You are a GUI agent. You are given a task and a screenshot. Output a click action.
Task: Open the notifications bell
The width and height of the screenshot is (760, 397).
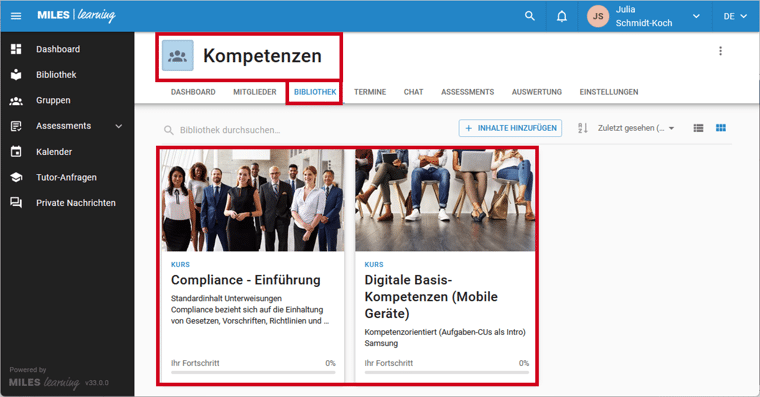pos(561,16)
